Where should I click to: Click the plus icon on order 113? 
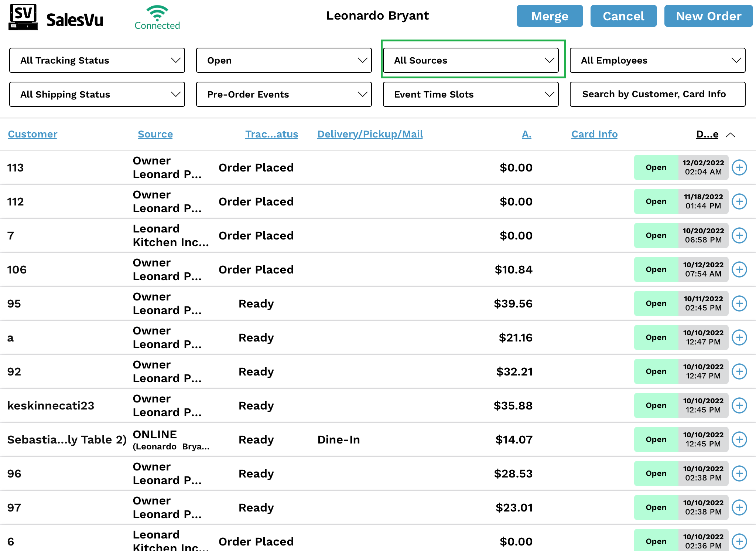pyautogui.click(x=739, y=167)
